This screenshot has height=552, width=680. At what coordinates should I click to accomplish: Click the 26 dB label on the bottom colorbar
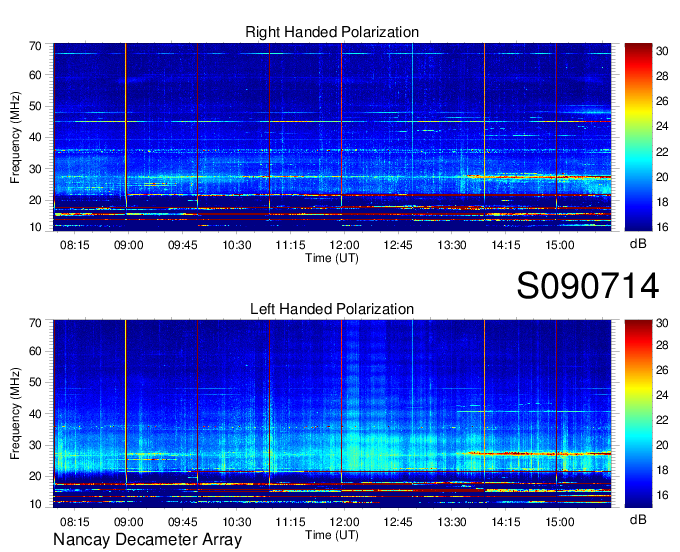(662, 370)
